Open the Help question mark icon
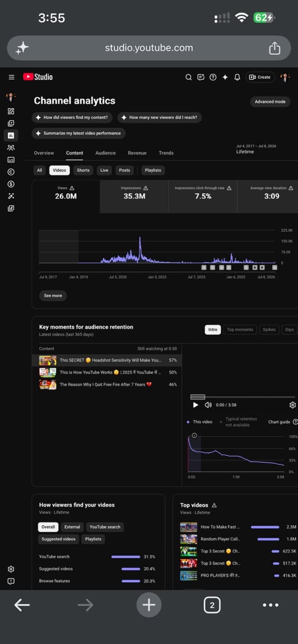This screenshot has width=298, height=644. [x=213, y=77]
